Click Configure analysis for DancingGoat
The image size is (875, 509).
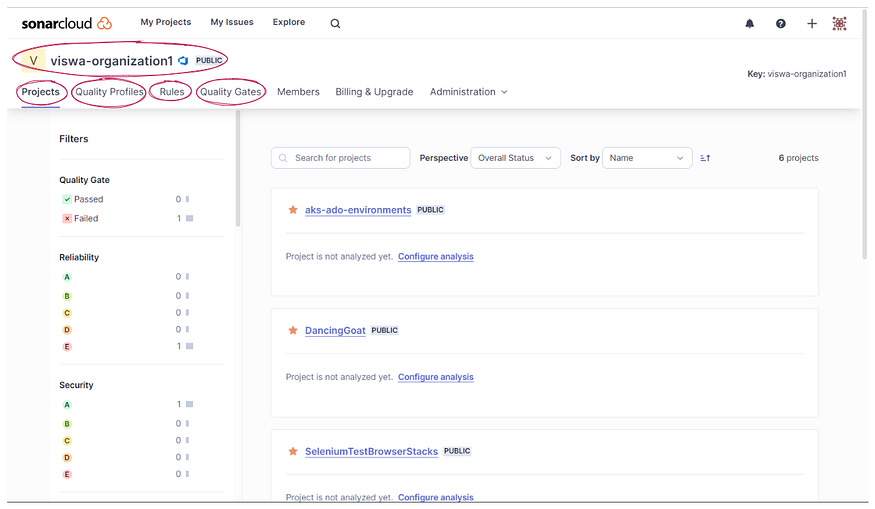click(435, 377)
